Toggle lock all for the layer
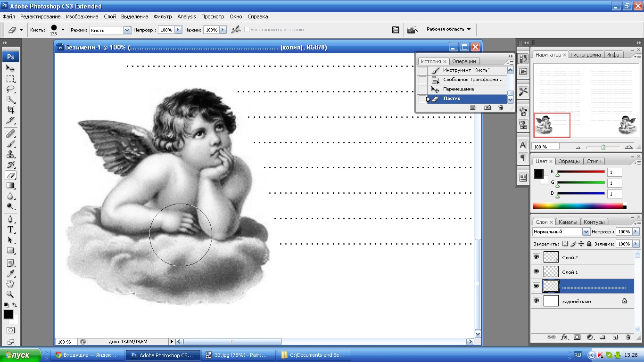Screen dimensions: 644x362 [x=589, y=244]
